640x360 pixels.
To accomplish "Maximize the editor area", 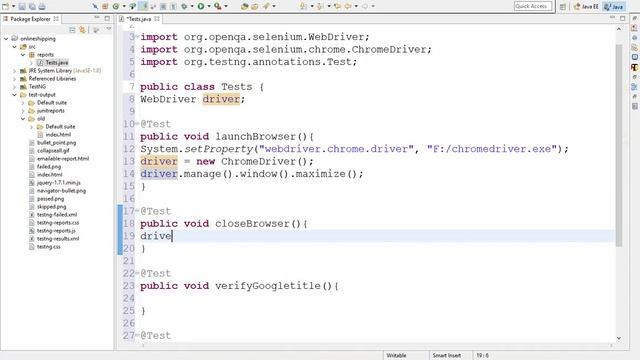I will point(622,18).
